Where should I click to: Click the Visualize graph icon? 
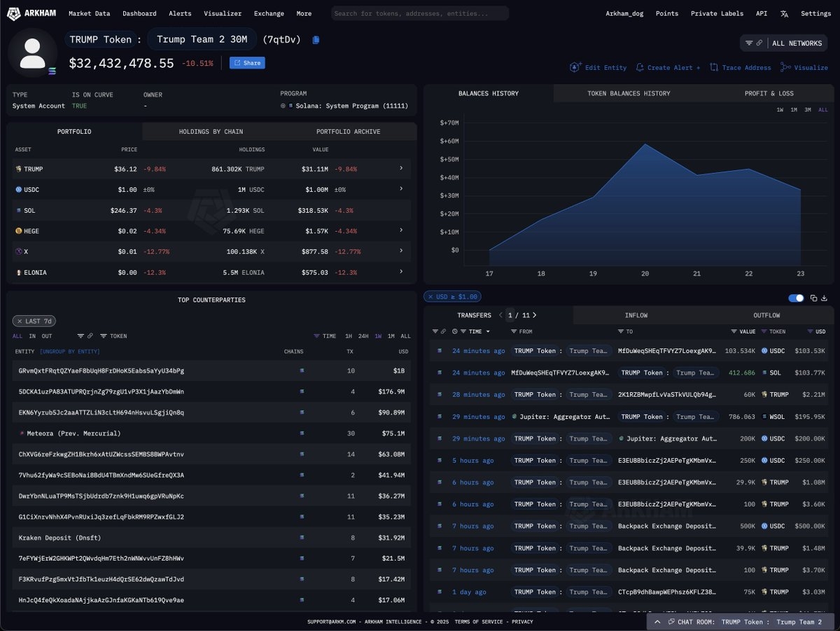pyautogui.click(x=786, y=67)
